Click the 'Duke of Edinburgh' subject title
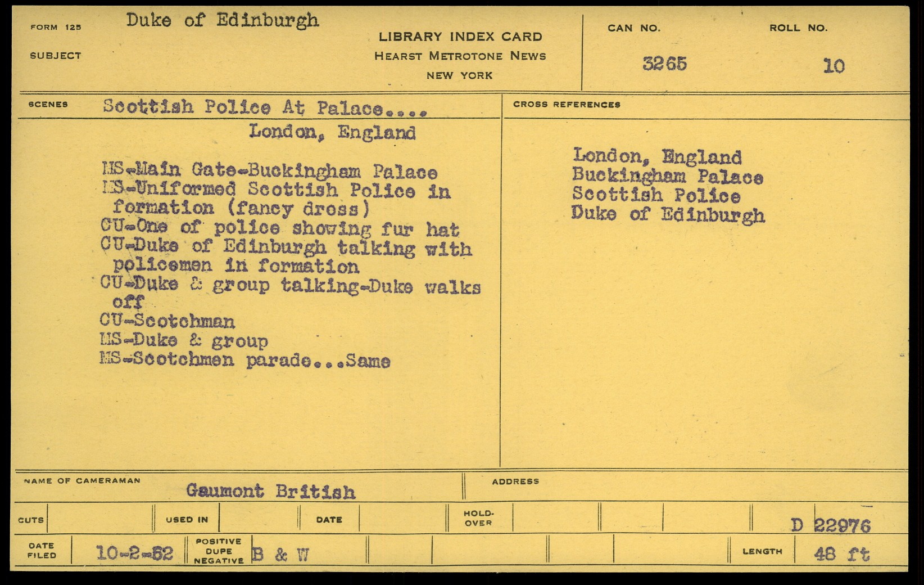 (x=222, y=21)
